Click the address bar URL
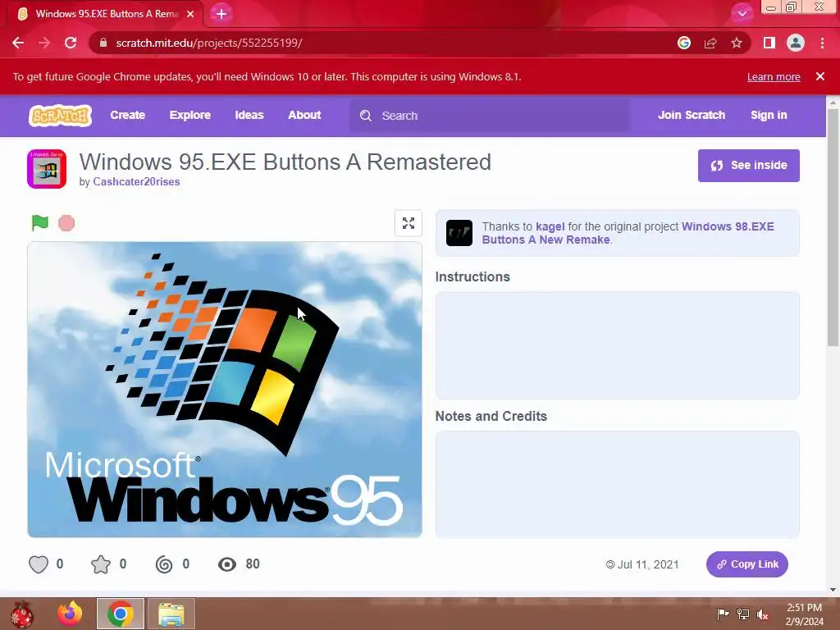This screenshot has height=630, width=840. coord(209,43)
